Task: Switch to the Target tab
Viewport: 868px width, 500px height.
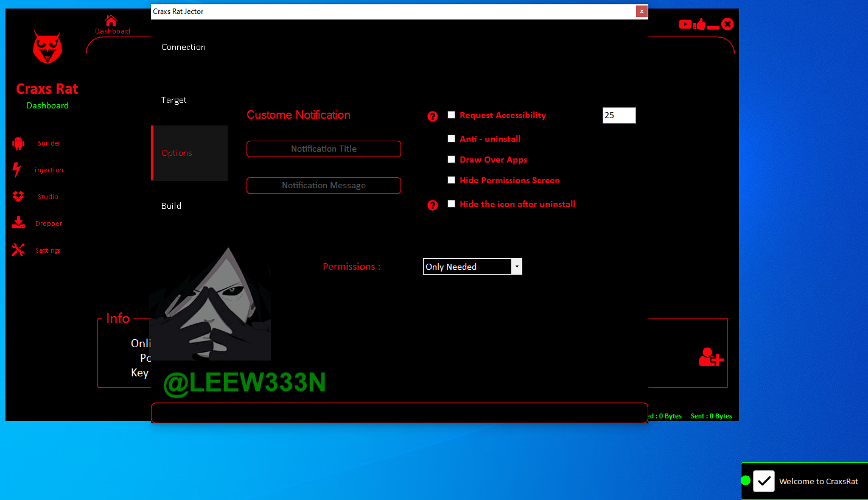Action: click(174, 100)
